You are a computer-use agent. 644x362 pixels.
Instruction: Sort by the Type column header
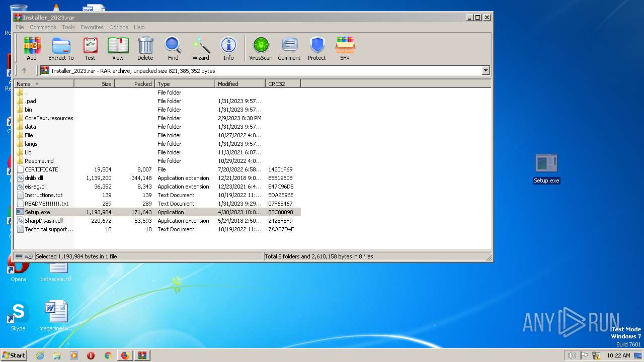[185, 83]
